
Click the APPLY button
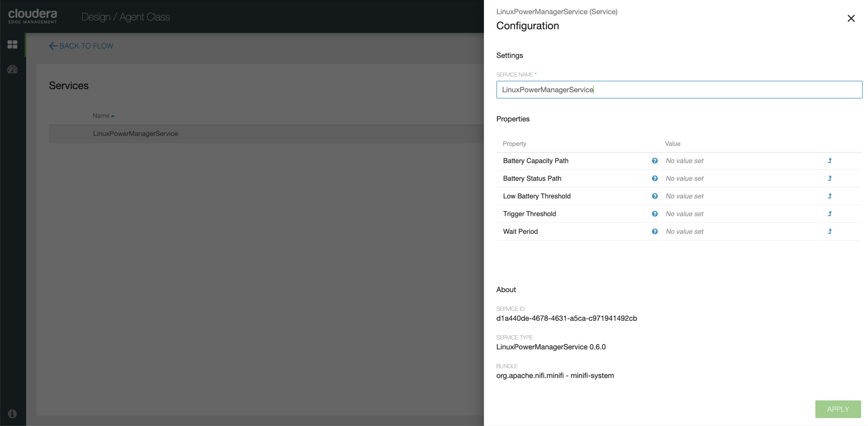click(x=838, y=409)
